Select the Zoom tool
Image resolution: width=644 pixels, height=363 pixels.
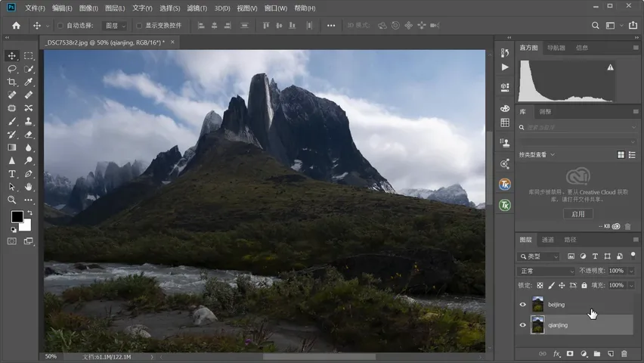click(12, 200)
